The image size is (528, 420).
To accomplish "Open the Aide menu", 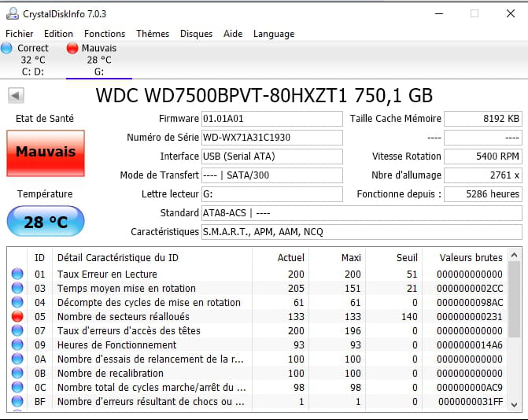I will [x=233, y=34].
